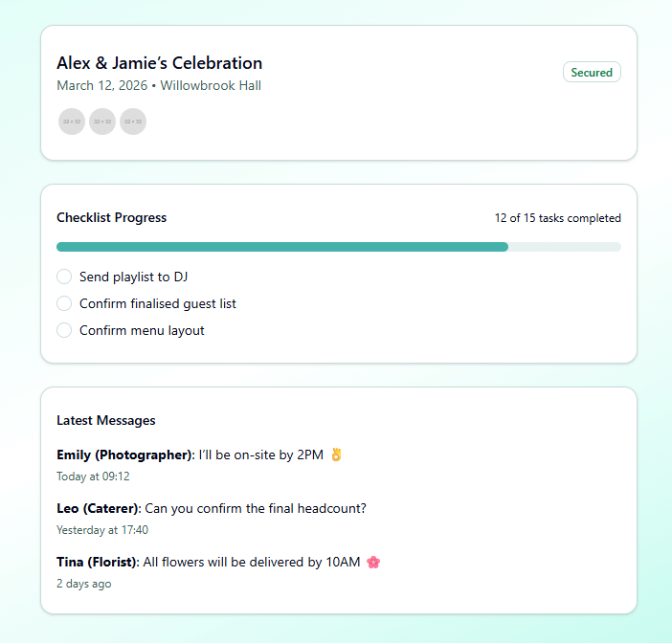Click the Today at 09:12 timestamp
Screen dimensions: 672x643
click(x=93, y=477)
